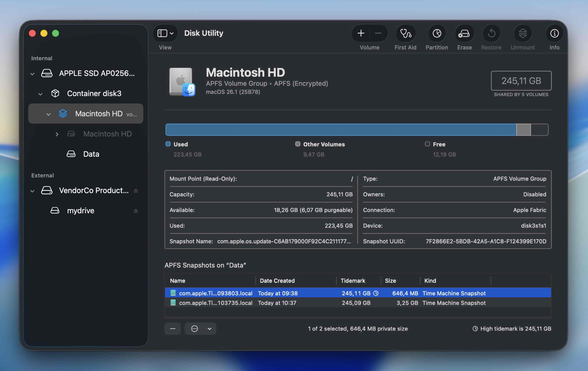Click the blue storage usage bar
Screen dimensions: 588x371
(x=318, y=130)
